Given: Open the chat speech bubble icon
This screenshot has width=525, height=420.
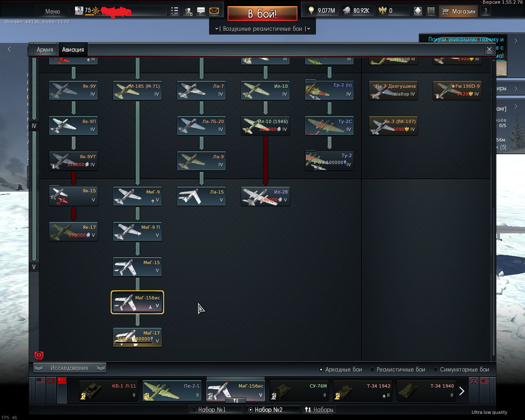Looking at the screenshot, I should (201, 11).
